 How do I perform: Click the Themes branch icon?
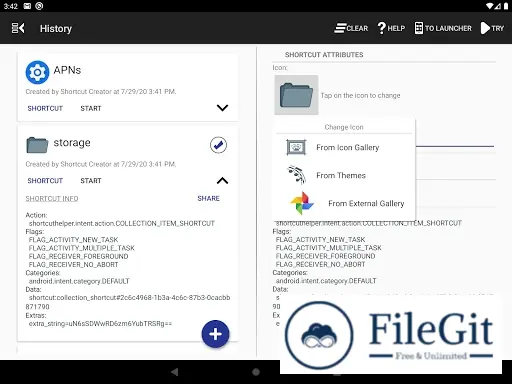296,175
